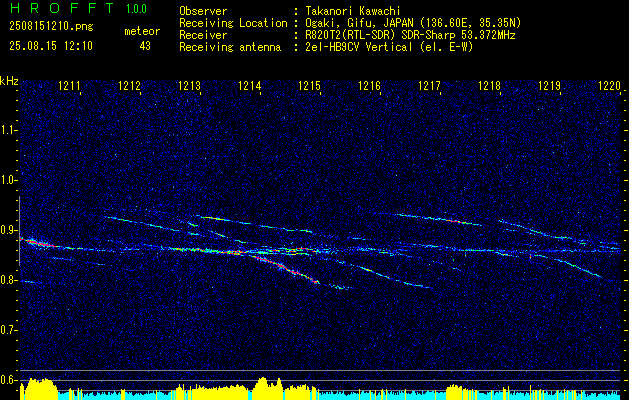Click the 1216 time marker
Viewport: 629px width, 400px height.
[369, 86]
